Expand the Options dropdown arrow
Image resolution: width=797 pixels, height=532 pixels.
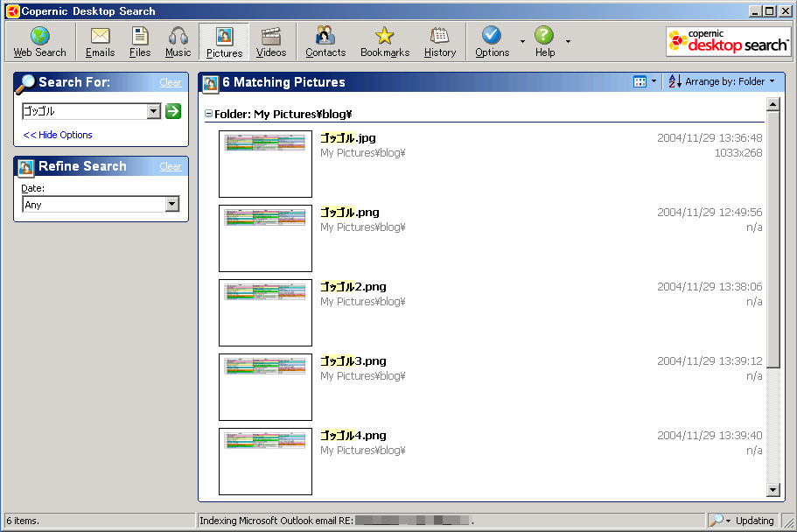(x=522, y=41)
